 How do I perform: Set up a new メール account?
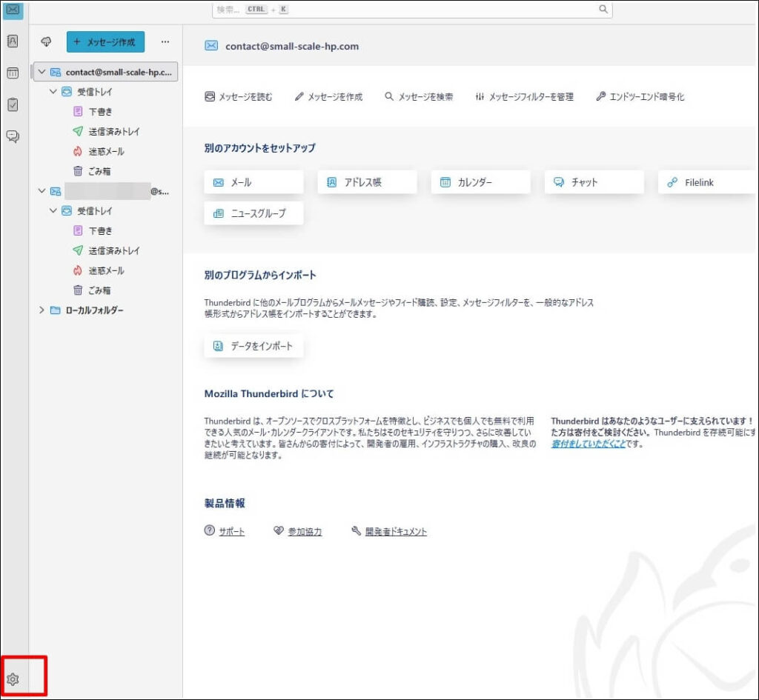point(253,182)
